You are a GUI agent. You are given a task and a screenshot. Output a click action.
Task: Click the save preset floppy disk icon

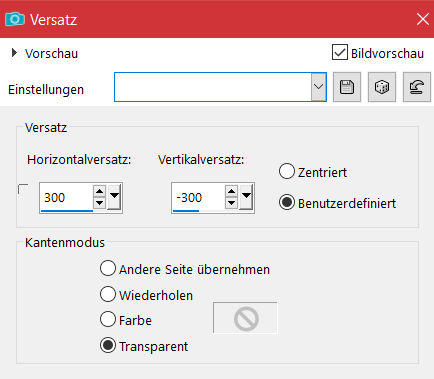coord(347,87)
